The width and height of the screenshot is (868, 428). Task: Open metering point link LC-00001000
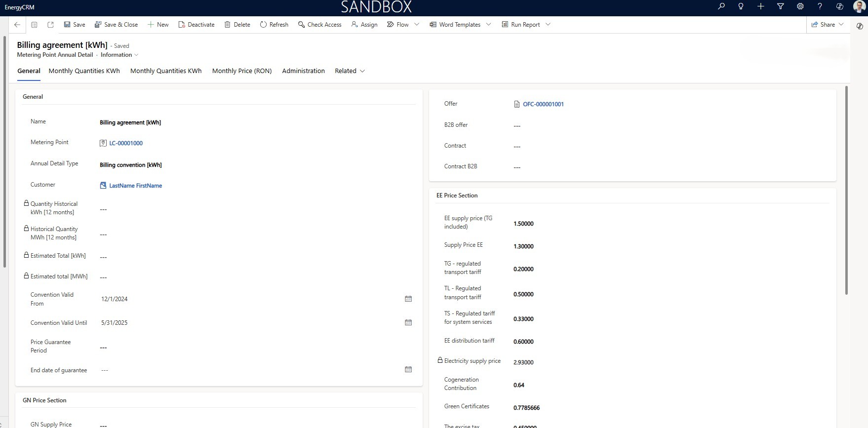[x=126, y=144]
